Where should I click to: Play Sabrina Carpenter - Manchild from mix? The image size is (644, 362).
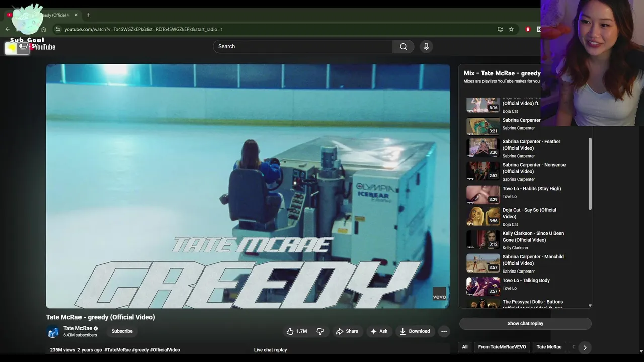tap(533, 260)
